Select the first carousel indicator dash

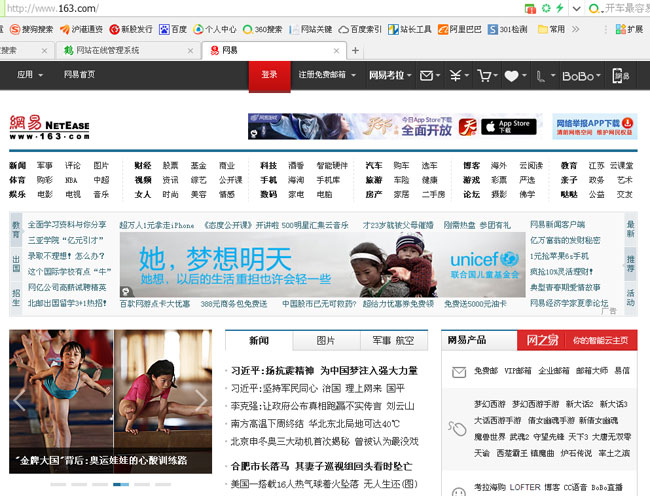click(58, 484)
